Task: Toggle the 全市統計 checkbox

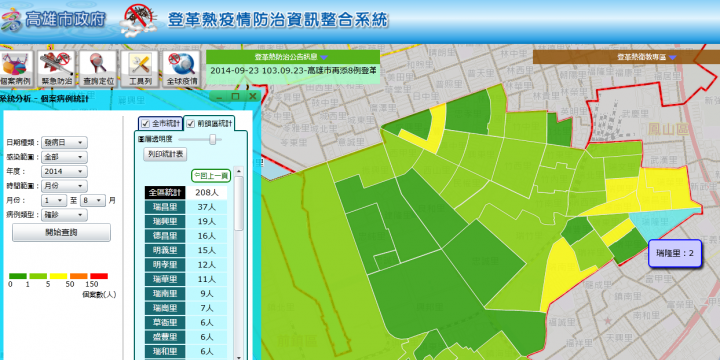Action: (x=146, y=124)
